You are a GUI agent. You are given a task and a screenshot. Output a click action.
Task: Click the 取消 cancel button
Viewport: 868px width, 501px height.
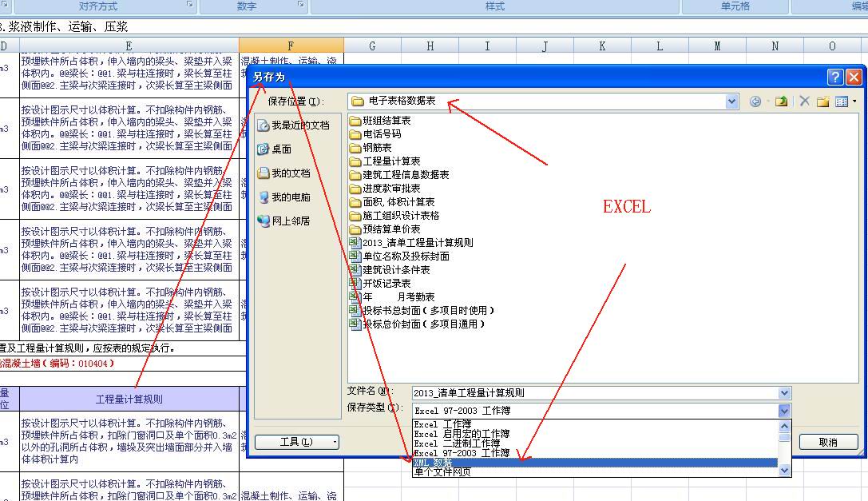pyautogui.click(x=828, y=442)
